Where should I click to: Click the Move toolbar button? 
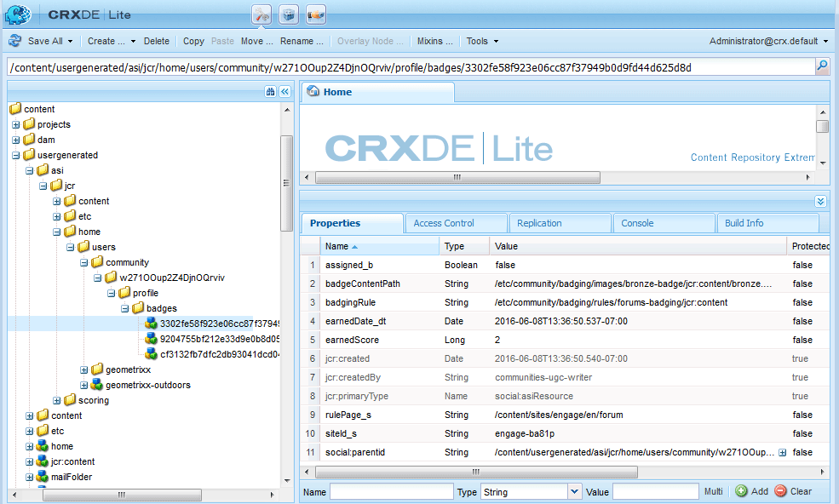[257, 41]
